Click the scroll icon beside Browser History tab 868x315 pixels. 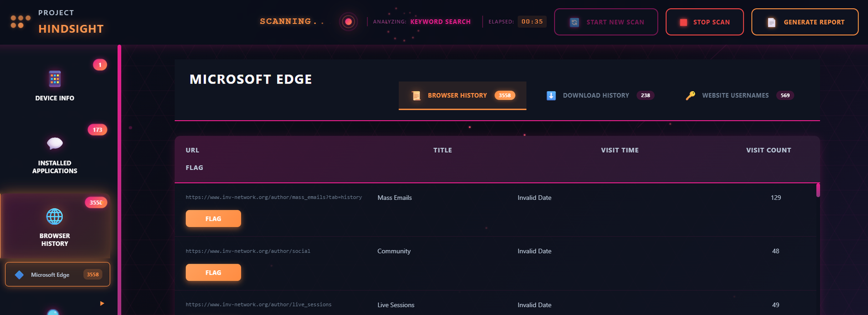pos(416,95)
